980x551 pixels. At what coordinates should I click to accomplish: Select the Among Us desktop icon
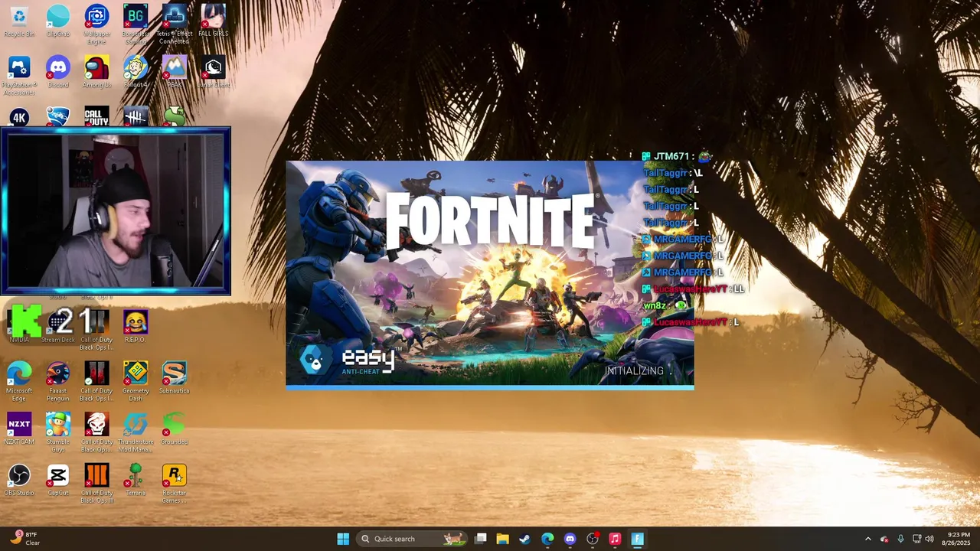(x=96, y=72)
